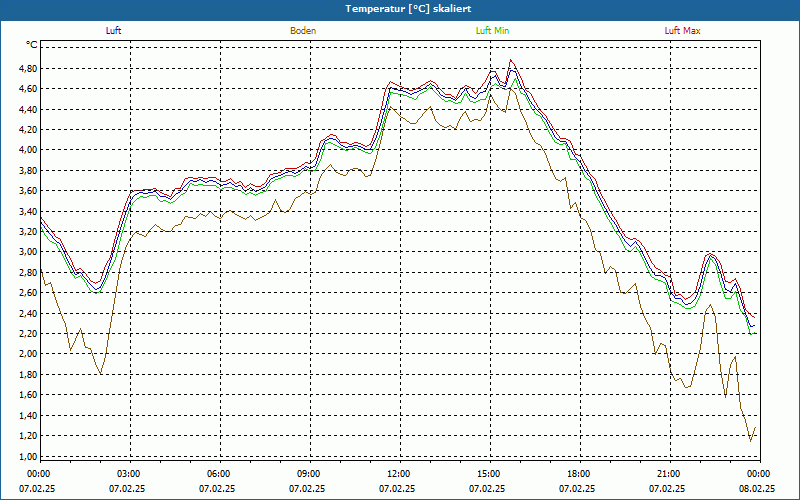Viewport: 800px width, 500px height.
Task: Click the 3,80 y-axis value
Action: [29, 170]
